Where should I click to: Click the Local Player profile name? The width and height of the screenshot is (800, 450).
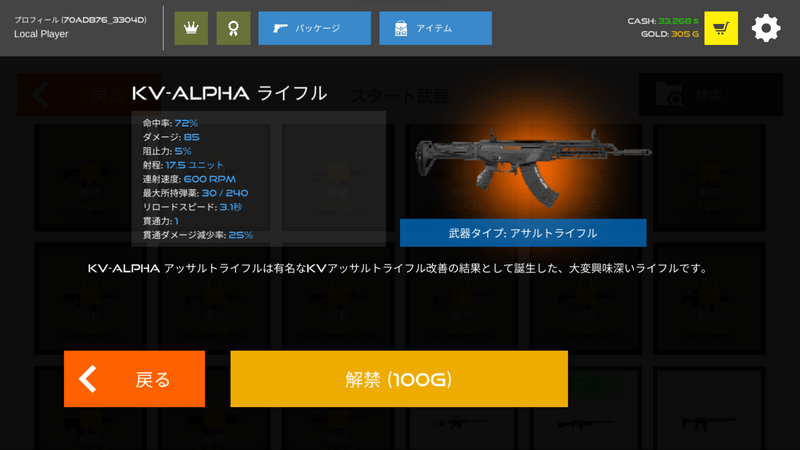click(x=41, y=34)
